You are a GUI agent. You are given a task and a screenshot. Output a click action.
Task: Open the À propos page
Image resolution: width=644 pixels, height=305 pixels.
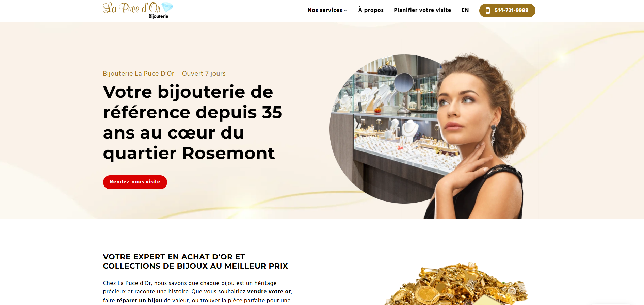click(371, 10)
